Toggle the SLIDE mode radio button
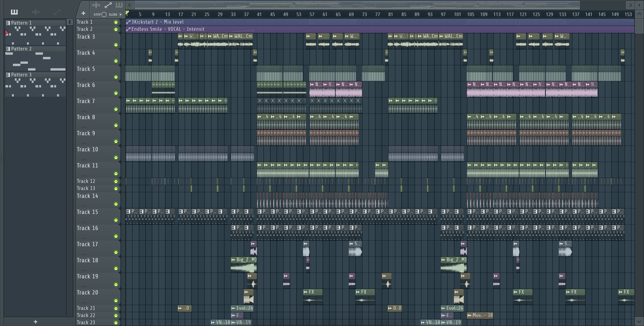 coord(121,15)
